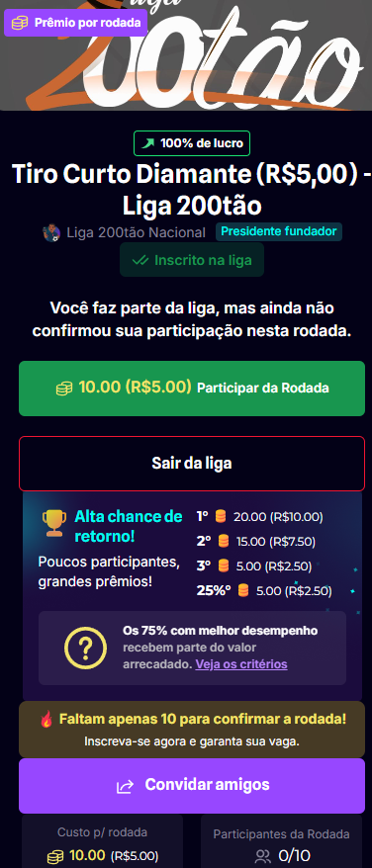Click the Liga 200tão banner image
Image resolution: width=372 pixels, height=868 pixels.
tap(186, 55)
